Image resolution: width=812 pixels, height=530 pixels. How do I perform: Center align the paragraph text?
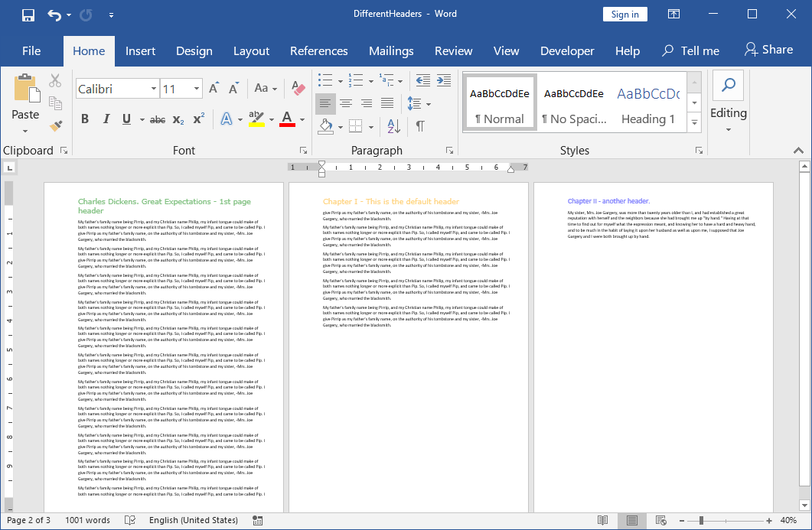click(346, 103)
